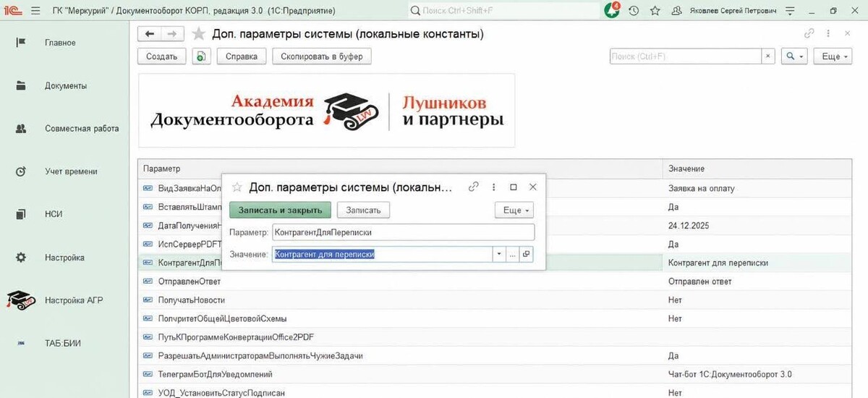Open the notifications bell with badge 4
The image size is (868, 398).
click(x=612, y=10)
